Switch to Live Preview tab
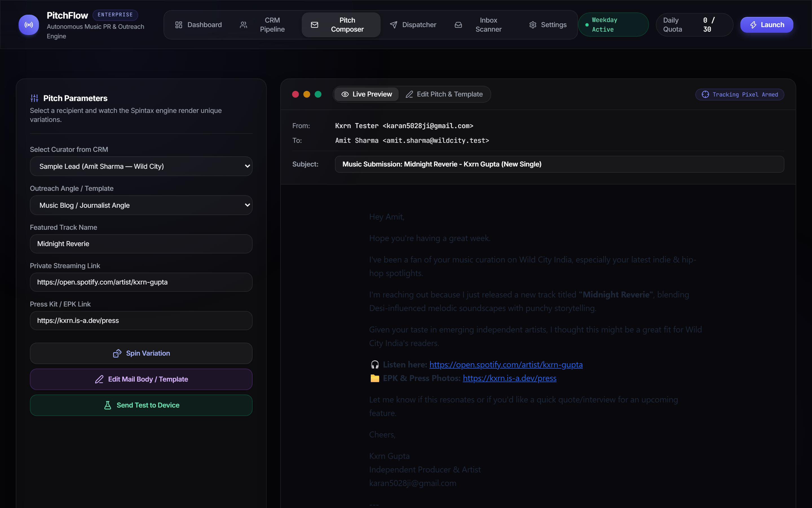This screenshot has width=812, height=508. click(367, 95)
